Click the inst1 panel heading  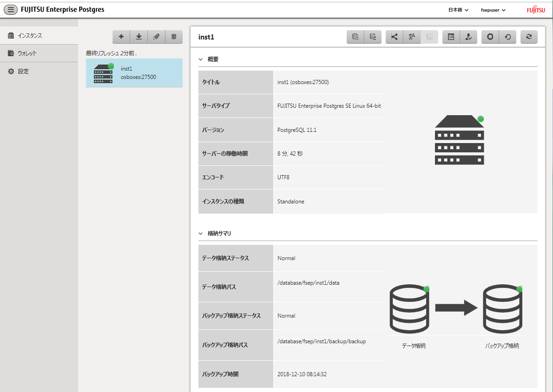[x=206, y=37]
